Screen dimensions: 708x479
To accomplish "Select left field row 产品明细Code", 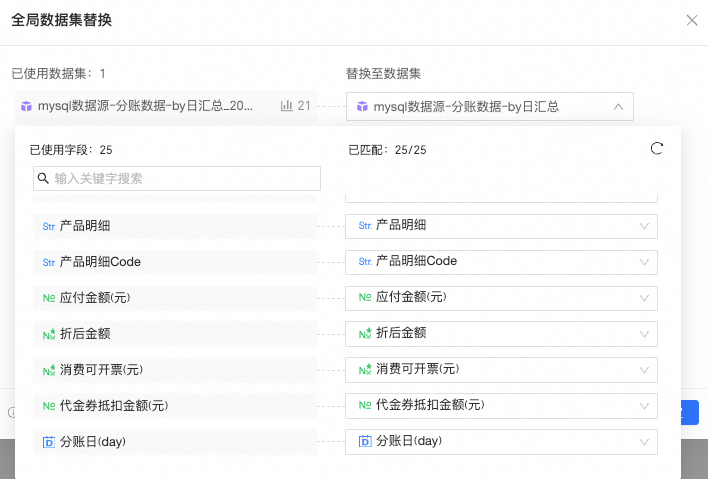I will pos(175,262).
